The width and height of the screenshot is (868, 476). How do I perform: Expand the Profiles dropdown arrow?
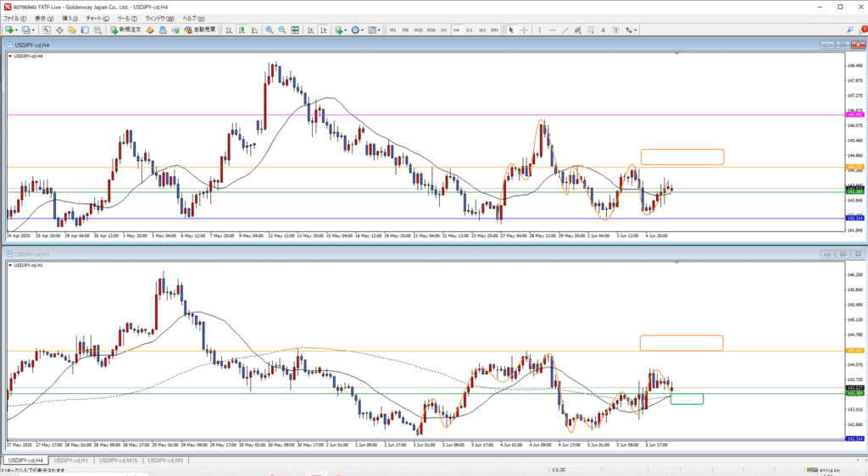tap(33, 30)
